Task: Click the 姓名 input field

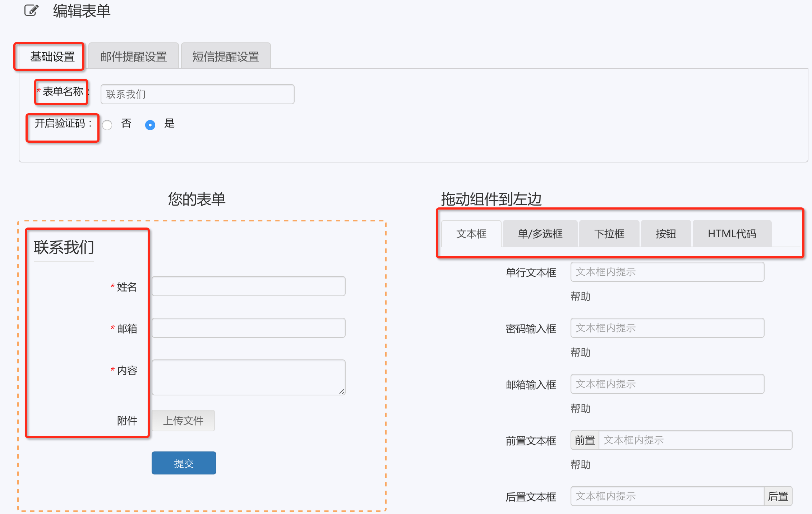Action: (x=248, y=286)
